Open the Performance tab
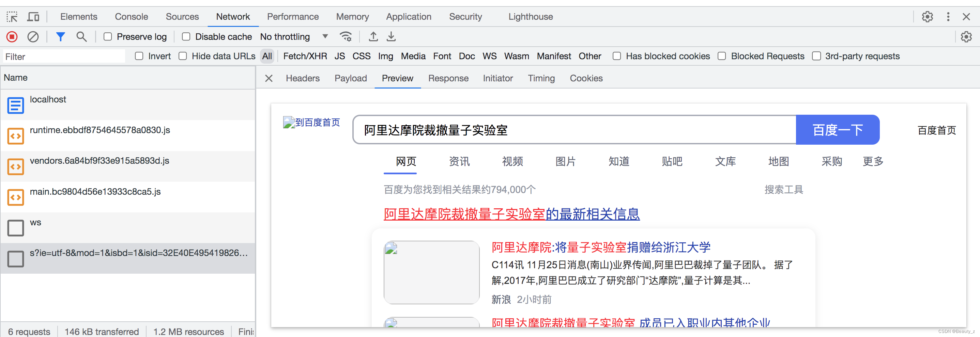 293,17
